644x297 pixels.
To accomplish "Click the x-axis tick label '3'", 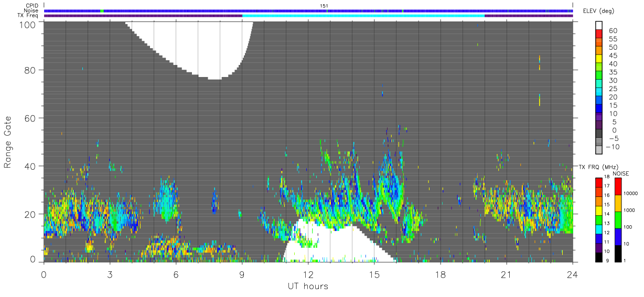I will (x=110, y=274).
